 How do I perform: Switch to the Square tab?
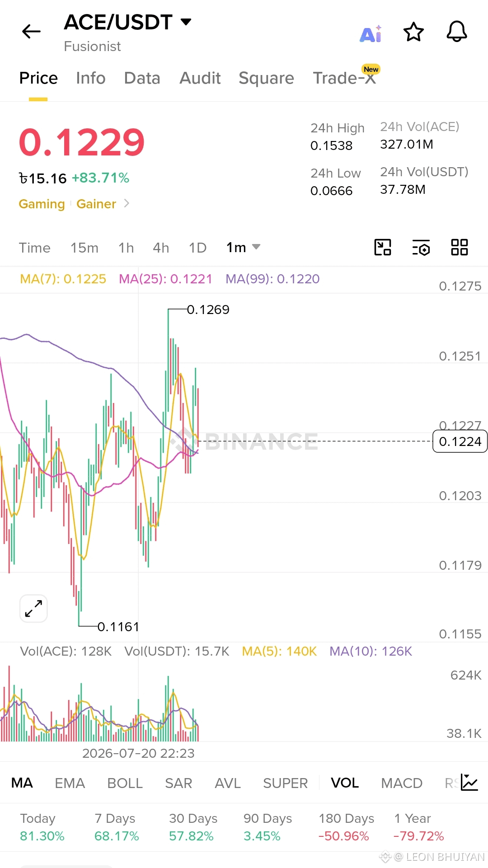(267, 78)
